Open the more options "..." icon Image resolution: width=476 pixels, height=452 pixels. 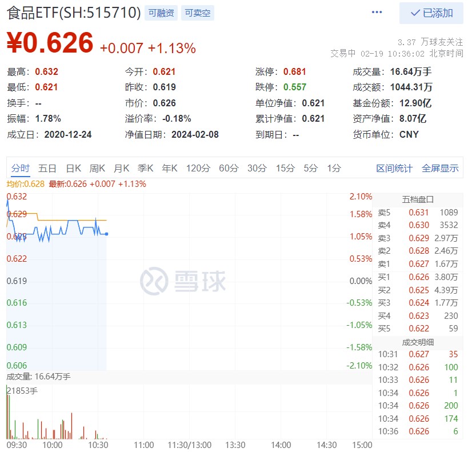pyautogui.click(x=376, y=13)
